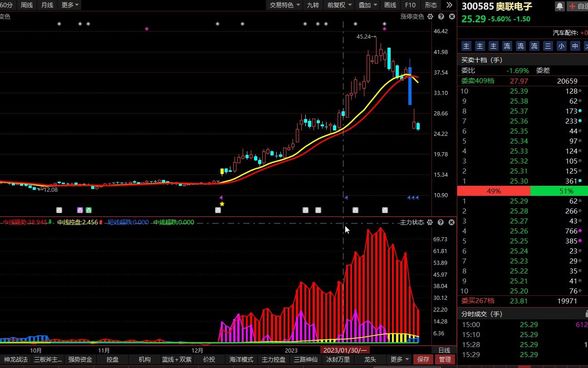The height and width of the screenshot is (368, 588).
Task: Select the 海洋模式 indicator tab
Action: click(241, 359)
